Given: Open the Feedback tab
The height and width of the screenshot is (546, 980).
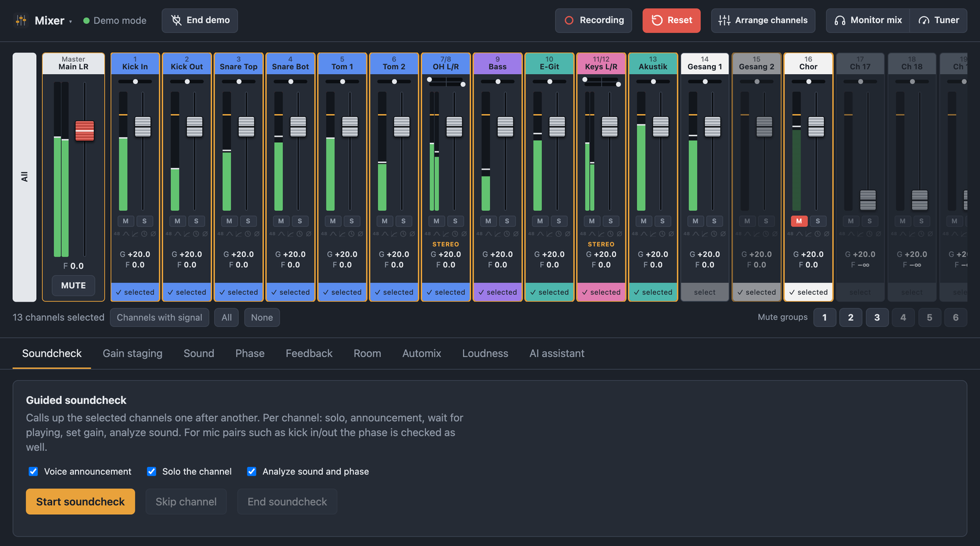Looking at the screenshot, I should click(309, 354).
